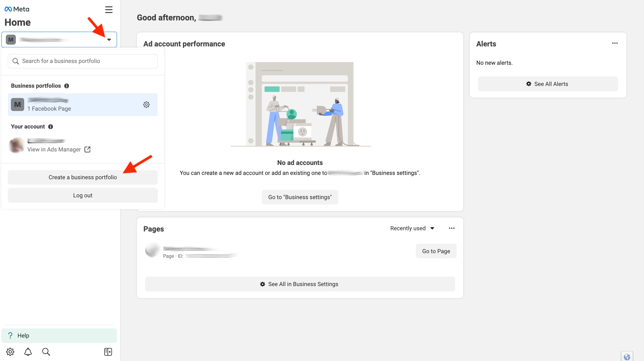Click the Search for a business portfolio field
The height and width of the screenshot is (361, 644).
pyautogui.click(x=83, y=61)
